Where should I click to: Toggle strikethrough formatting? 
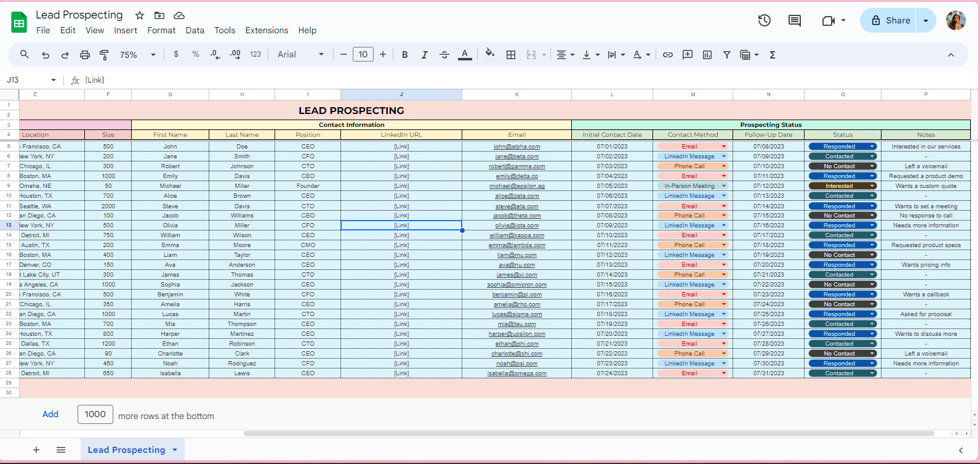click(x=444, y=55)
